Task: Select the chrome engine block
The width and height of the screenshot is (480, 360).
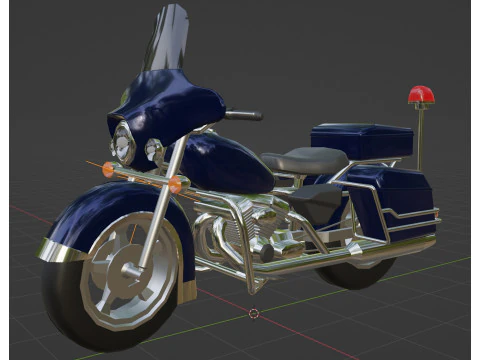Action: point(257,227)
